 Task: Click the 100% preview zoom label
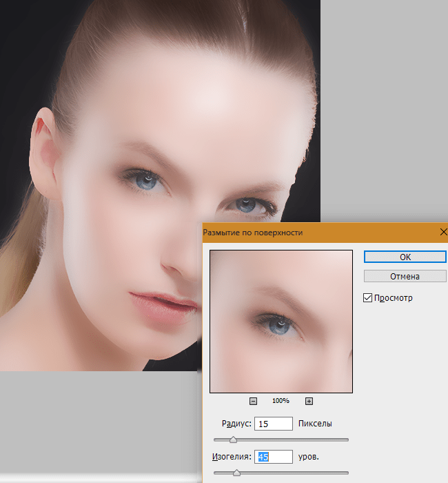(281, 401)
